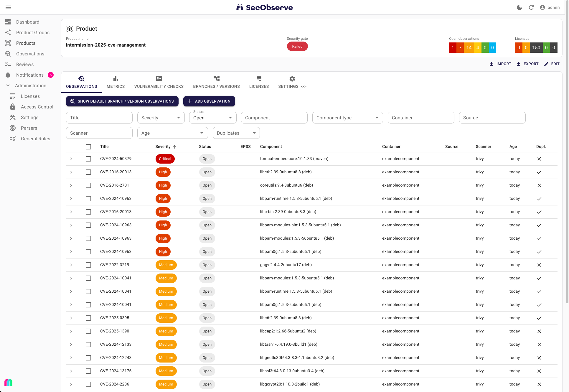Open the CVE-2024-10041 libpam0g row
The width and height of the screenshot is (569, 392).
(x=312, y=304)
